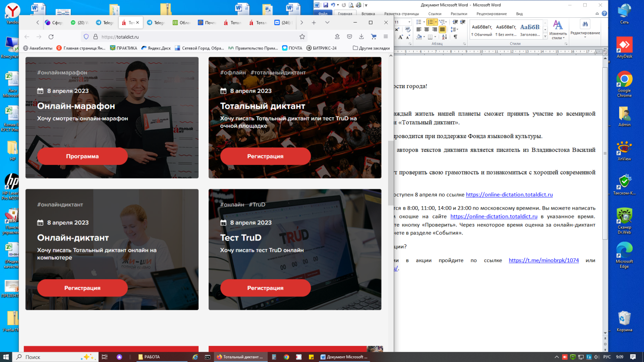
Task: Follow the t.me/minobrpk/1074 link in Word
Action: click(x=544, y=260)
